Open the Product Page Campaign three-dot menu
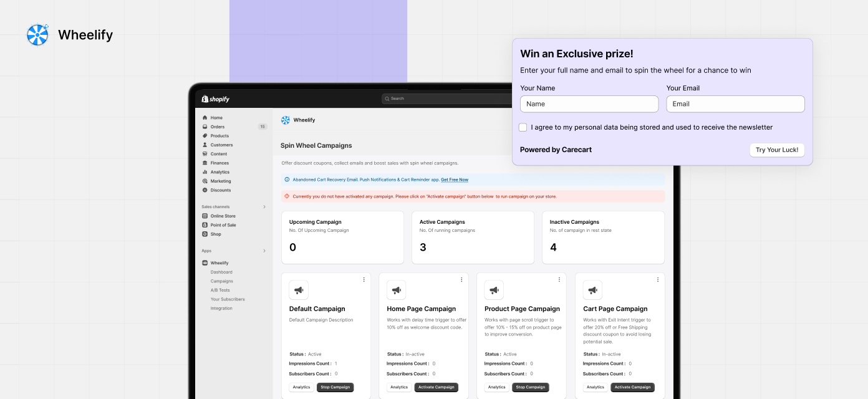 pos(559,280)
